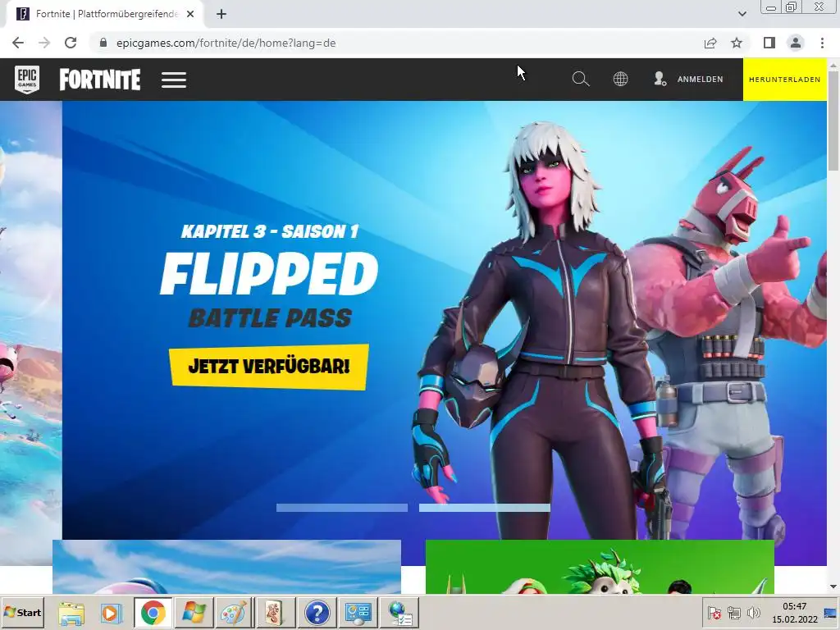This screenshot has height=630, width=840.
Task: Open the site search magnifier
Action: click(x=580, y=80)
